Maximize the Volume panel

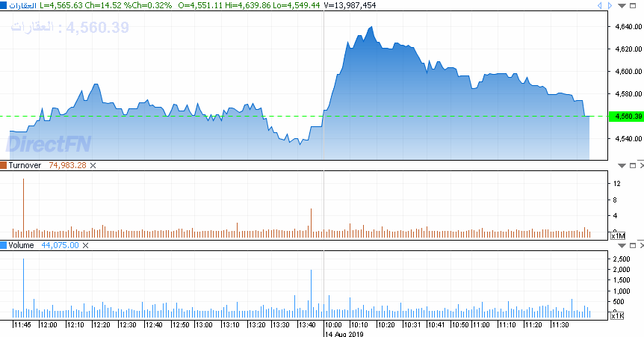pyautogui.click(x=631, y=245)
